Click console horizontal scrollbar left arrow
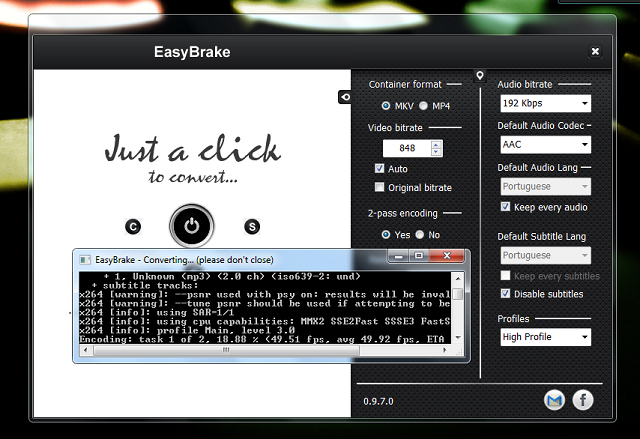Image resolution: width=640 pixels, height=439 pixels. 85,350
